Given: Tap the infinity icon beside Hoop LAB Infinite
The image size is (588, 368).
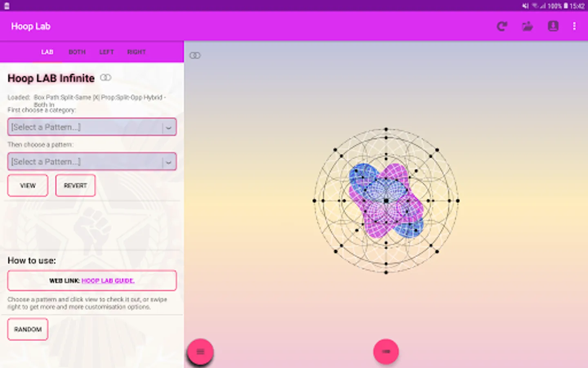Looking at the screenshot, I should (106, 77).
